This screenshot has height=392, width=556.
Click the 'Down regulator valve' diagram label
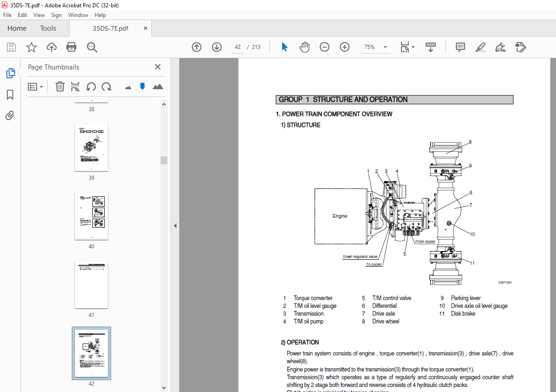360,257
